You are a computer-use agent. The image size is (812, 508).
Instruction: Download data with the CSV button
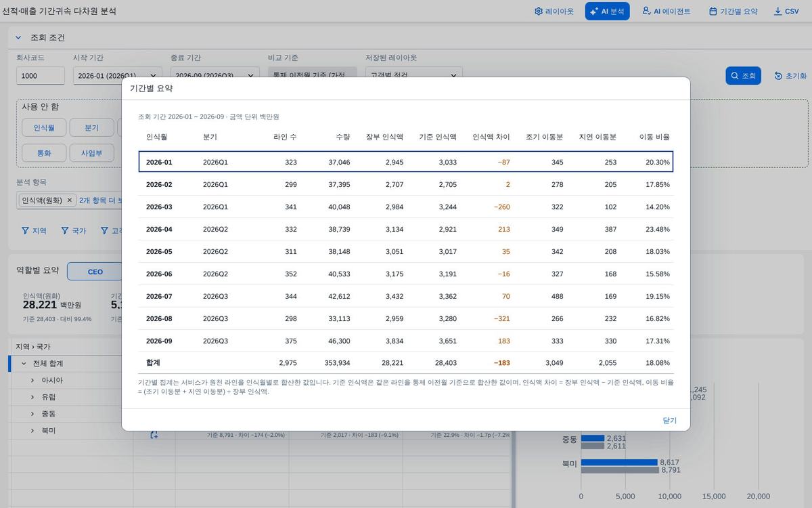pyautogui.click(x=786, y=12)
